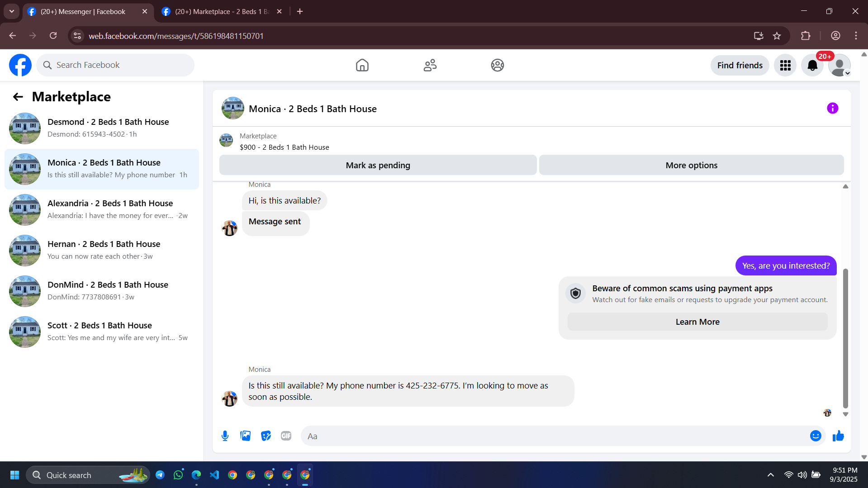The image size is (868, 488).
Task: Attach a photo with the image icon
Action: click(245, 436)
